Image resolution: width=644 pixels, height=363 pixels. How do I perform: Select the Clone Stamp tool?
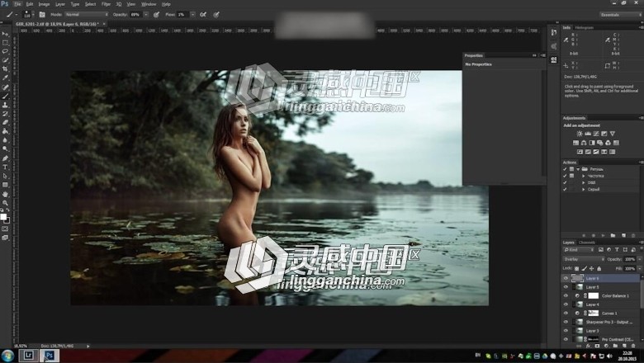pos(5,105)
